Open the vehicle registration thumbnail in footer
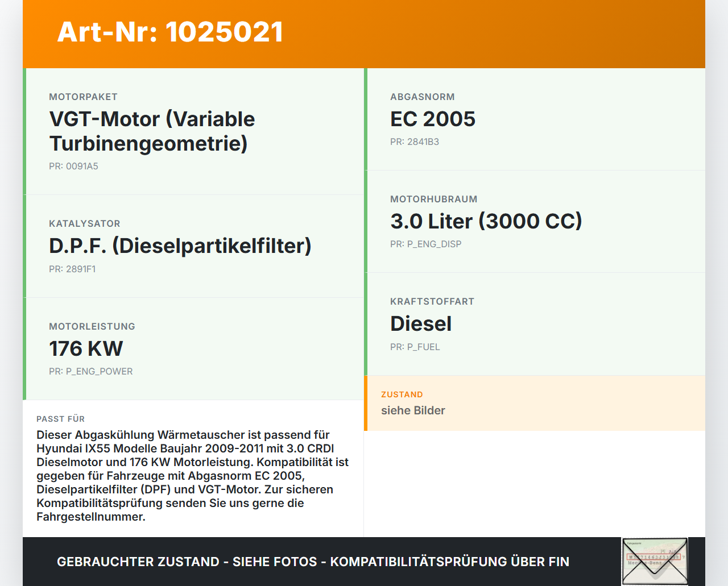Screen dimensions: 728x586 click(655, 562)
